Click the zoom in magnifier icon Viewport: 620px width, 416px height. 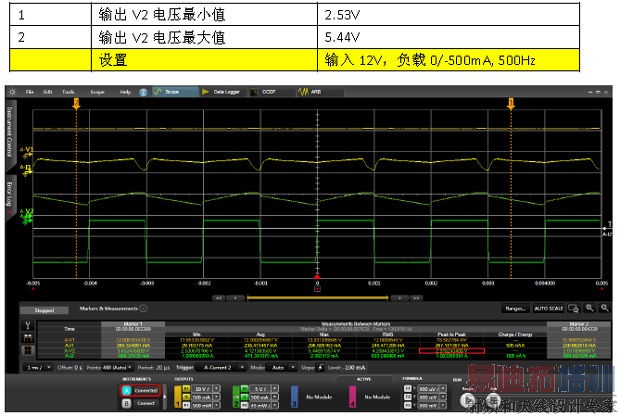[590, 308]
